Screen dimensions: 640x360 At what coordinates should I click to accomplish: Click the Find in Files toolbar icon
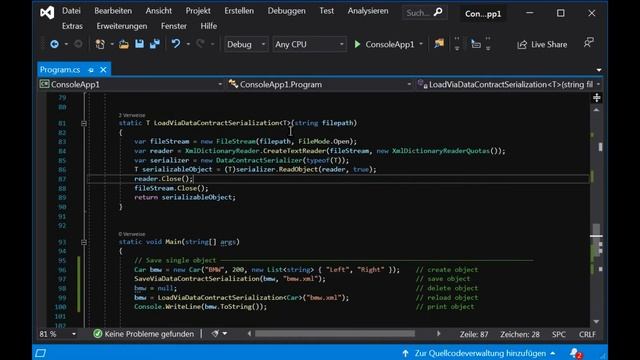[x=439, y=44]
